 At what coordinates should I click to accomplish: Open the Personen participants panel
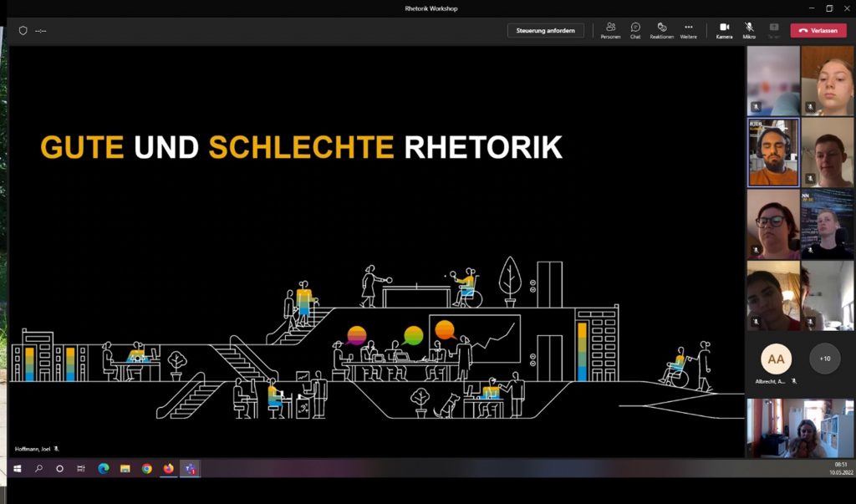610,30
